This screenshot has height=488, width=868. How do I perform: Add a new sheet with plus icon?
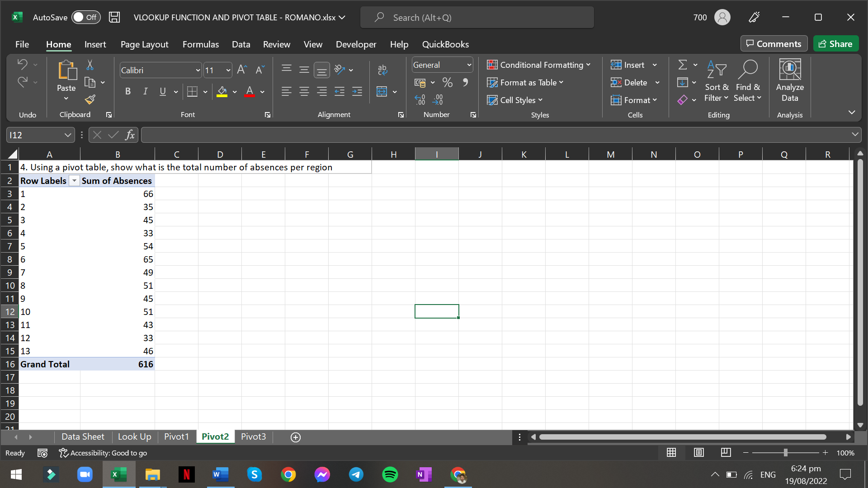(x=296, y=437)
